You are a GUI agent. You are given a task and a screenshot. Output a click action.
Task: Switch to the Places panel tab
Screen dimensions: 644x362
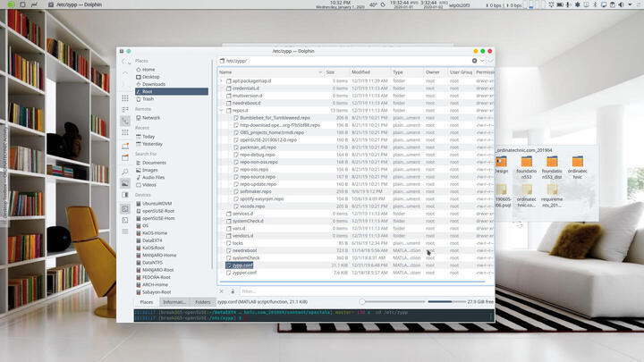pyautogui.click(x=146, y=302)
